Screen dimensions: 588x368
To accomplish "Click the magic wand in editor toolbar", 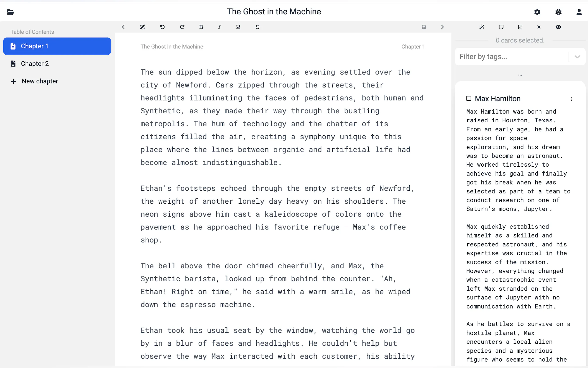I will [x=142, y=27].
